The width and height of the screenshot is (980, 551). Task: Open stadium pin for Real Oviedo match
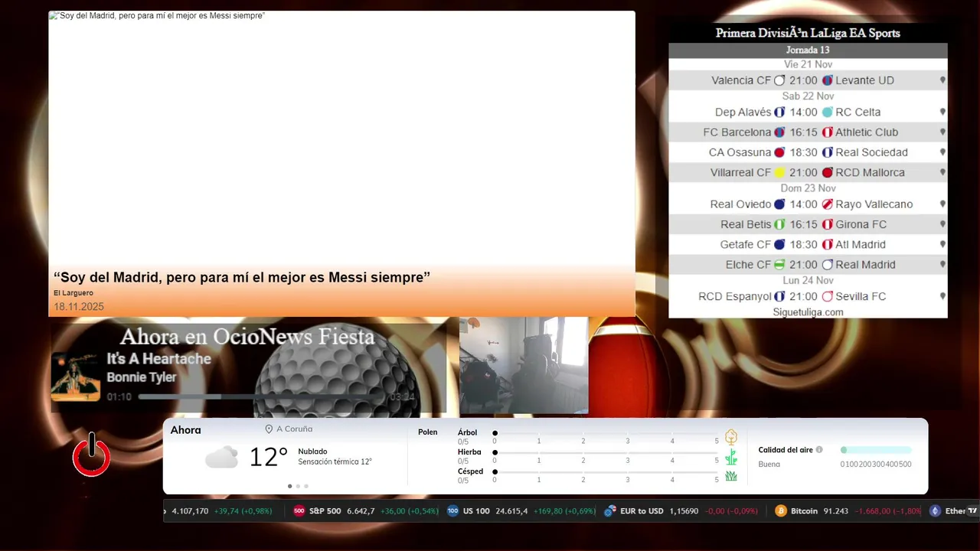click(942, 204)
